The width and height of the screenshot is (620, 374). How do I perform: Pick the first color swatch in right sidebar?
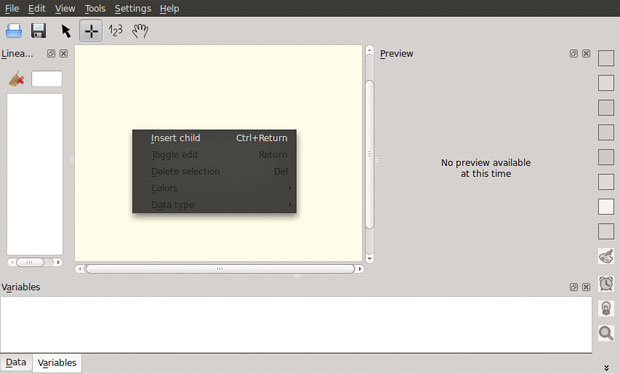606,58
